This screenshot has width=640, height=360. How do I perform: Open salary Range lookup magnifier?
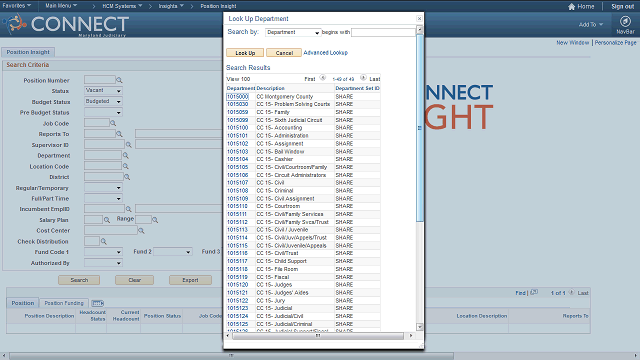(x=155, y=220)
